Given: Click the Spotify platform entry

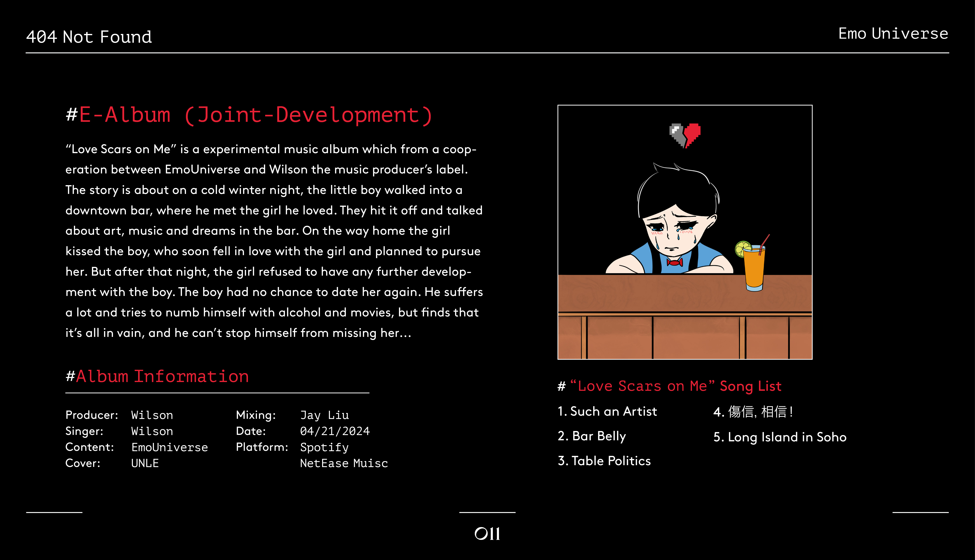Looking at the screenshot, I should click(324, 447).
